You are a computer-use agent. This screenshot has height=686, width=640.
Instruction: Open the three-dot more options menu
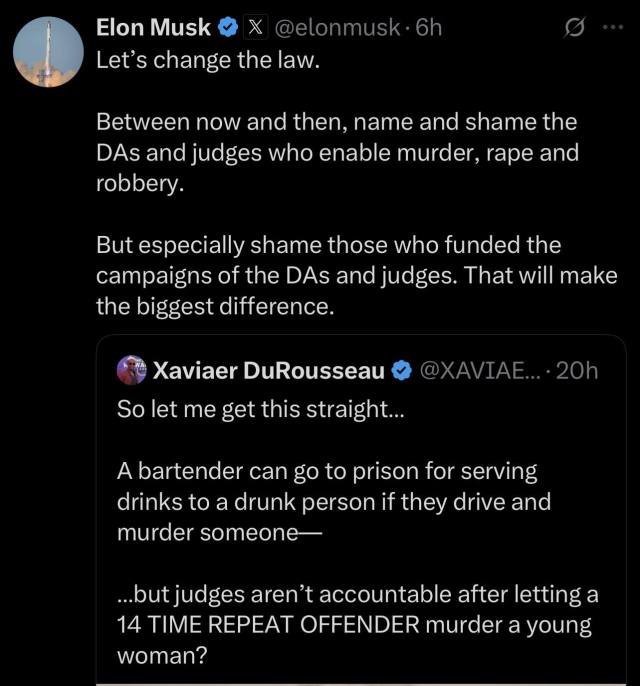click(611, 29)
